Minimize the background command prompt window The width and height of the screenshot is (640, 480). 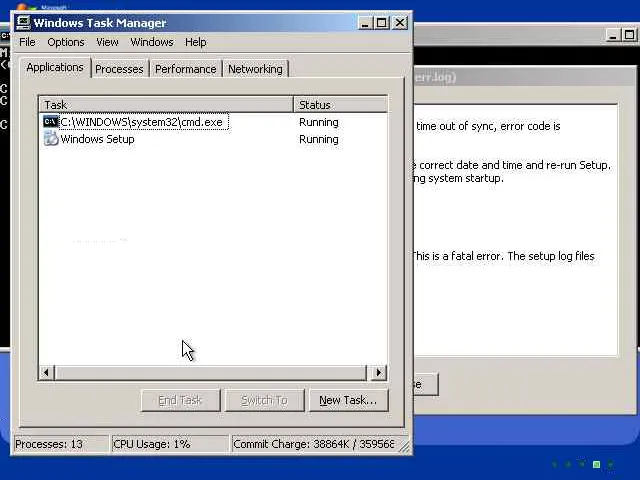pos(612,35)
